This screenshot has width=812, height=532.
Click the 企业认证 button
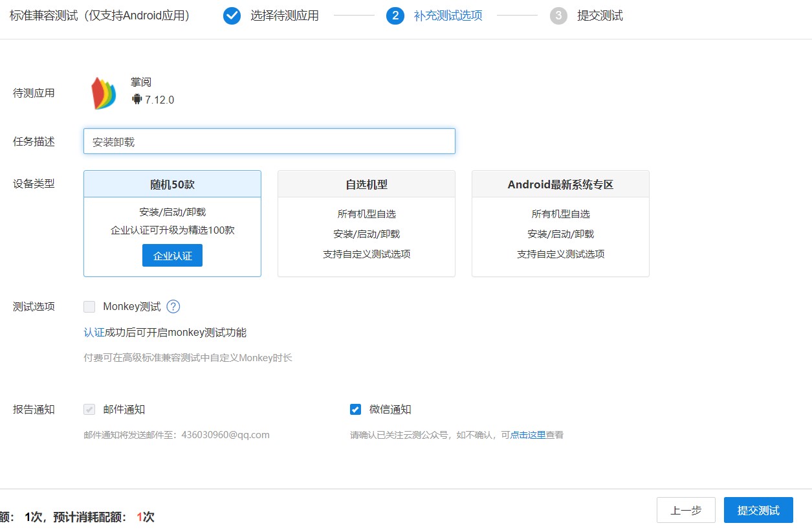172,256
